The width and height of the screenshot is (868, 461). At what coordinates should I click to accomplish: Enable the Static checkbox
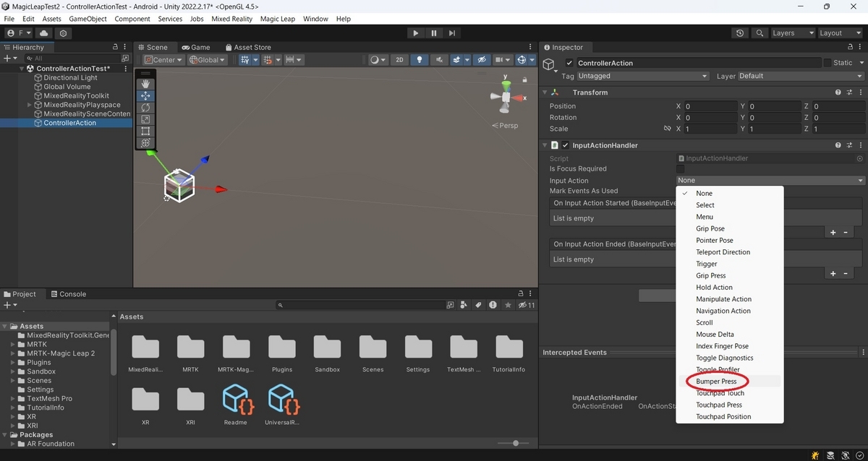827,63
